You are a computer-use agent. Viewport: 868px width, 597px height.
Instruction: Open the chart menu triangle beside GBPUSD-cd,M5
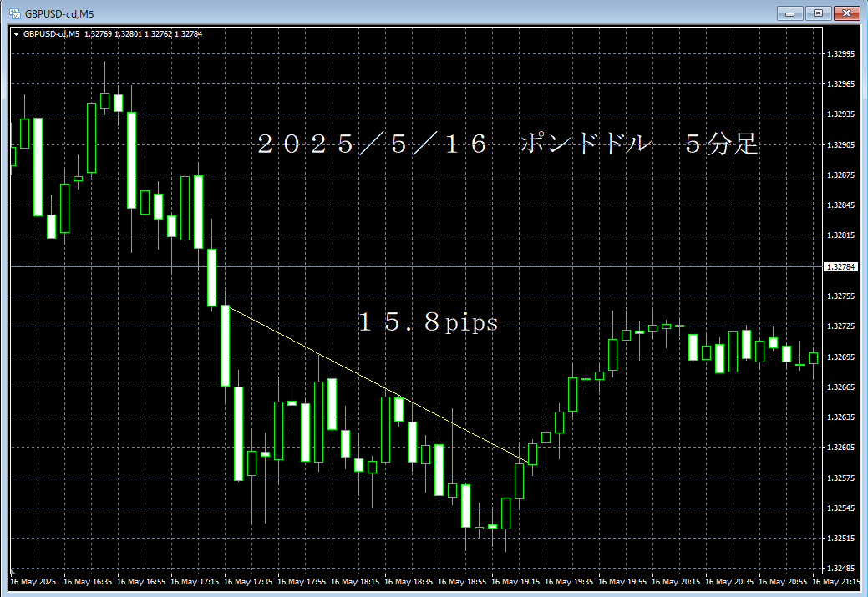tap(16, 34)
